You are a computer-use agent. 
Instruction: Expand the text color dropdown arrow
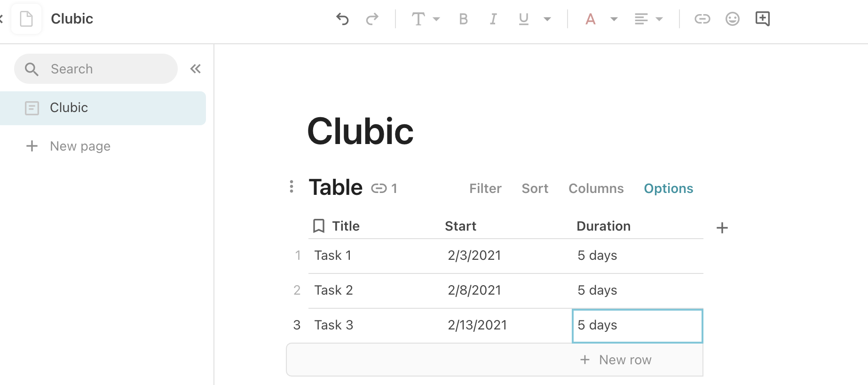(614, 19)
